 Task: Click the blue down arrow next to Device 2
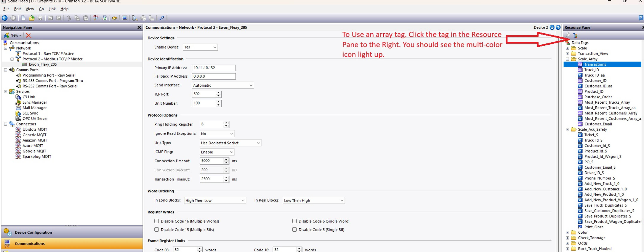[552, 27]
